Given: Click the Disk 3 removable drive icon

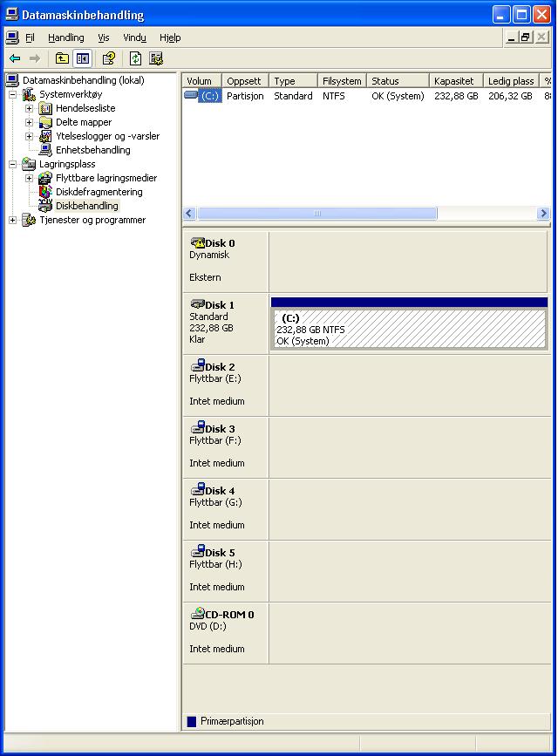Looking at the screenshot, I should click(x=198, y=427).
